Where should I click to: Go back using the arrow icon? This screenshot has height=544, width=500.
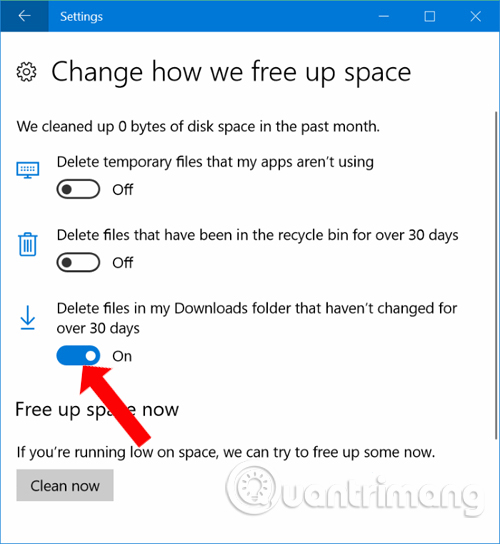coord(24,16)
